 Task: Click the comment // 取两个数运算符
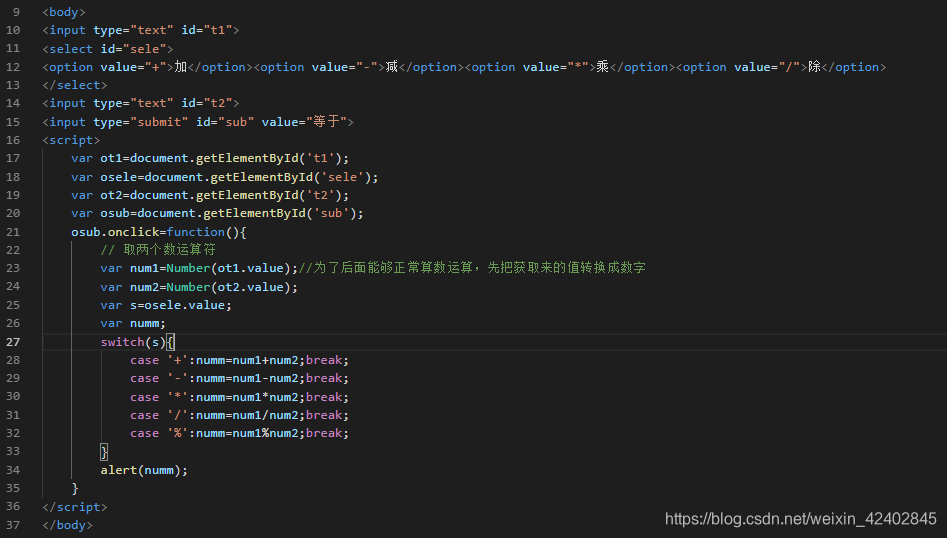[158, 250]
